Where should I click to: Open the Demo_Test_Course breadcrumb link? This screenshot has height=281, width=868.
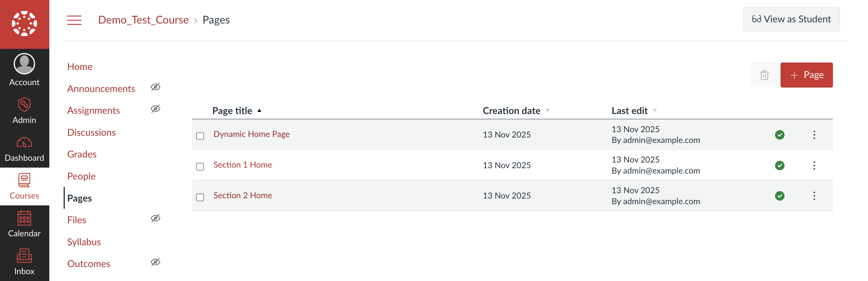[x=143, y=20]
